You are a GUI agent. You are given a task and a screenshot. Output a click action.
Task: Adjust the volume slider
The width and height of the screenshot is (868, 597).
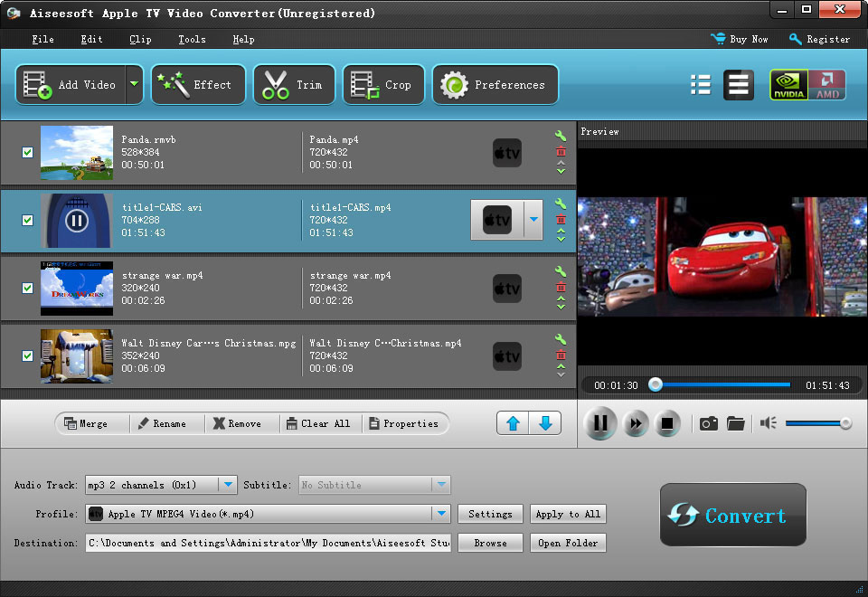point(818,423)
